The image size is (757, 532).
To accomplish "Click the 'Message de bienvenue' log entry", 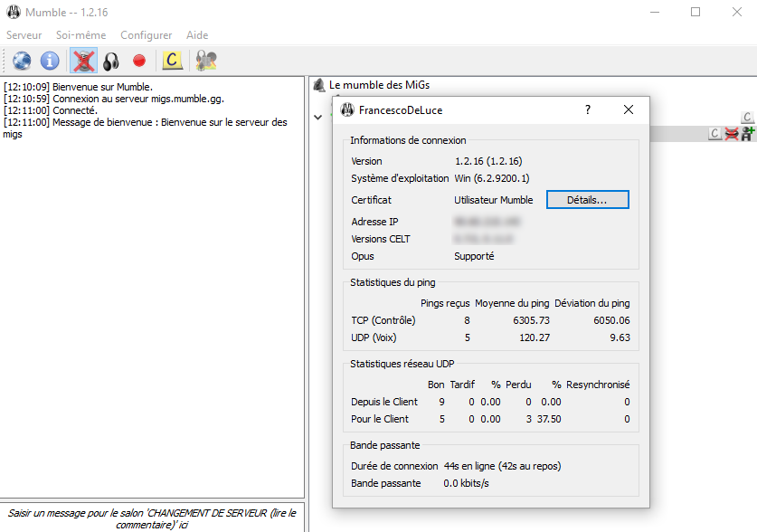I will click(x=145, y=128).
